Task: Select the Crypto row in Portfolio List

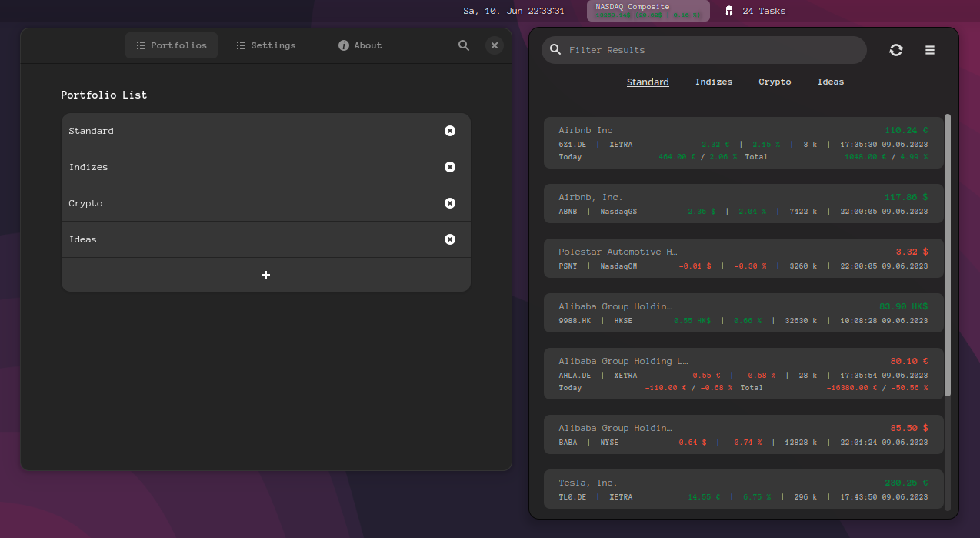Action: click(x=266, y=203)
